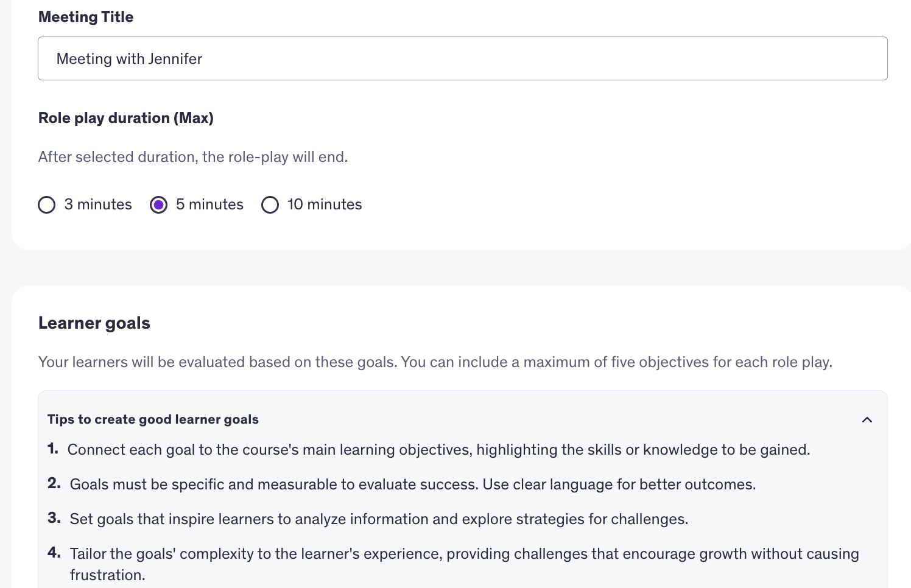Click the "10 minutes" option label
Image resolution: width=911 pixels, height=588 pixels.
pyautogui.click(x=325, y=205)
